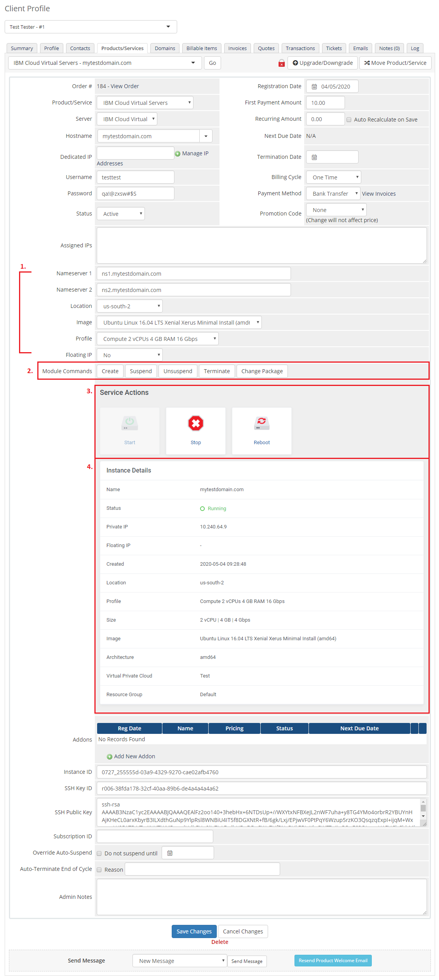This screenshot has width=439, height=980.
Task: Click Cancel Changes
Action: point(243,931)
